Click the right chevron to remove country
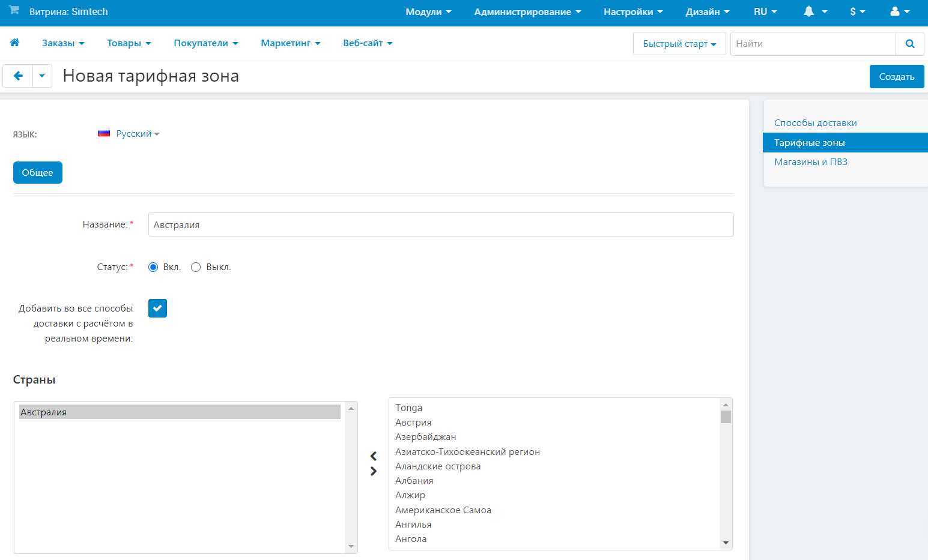 point(374,471)
